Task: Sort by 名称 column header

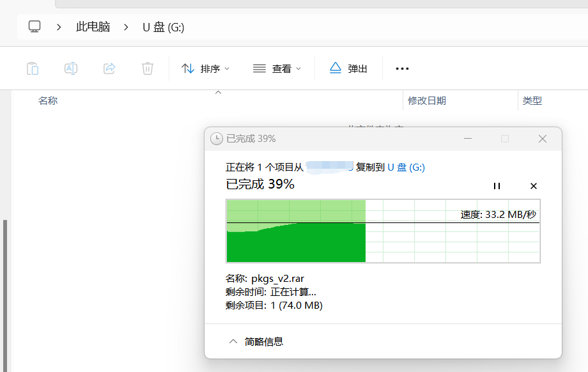Action: [x=48, y=101]
